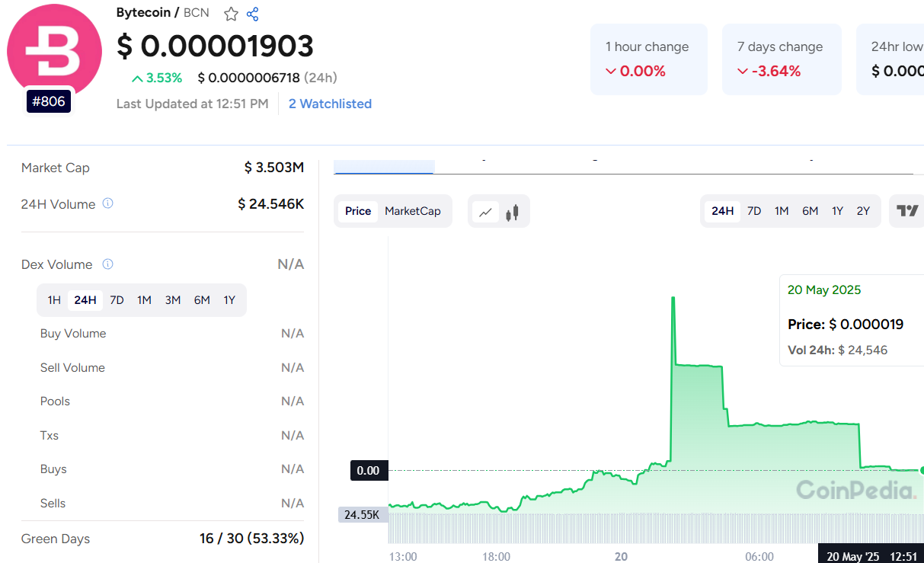Viewport: 924px width, 563px height.
Task: Toggle chart to MarketCap view
Action: (x=412, y=211)
